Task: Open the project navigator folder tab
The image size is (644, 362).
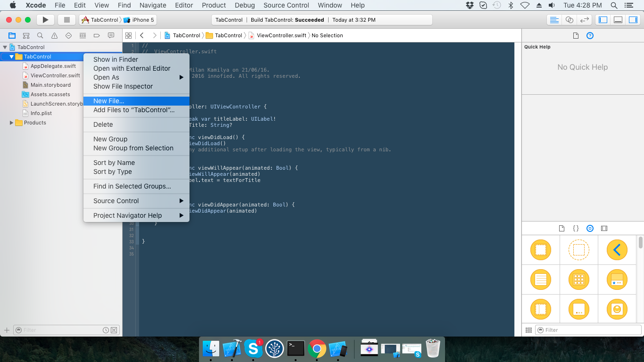Action: pos(12,35)
